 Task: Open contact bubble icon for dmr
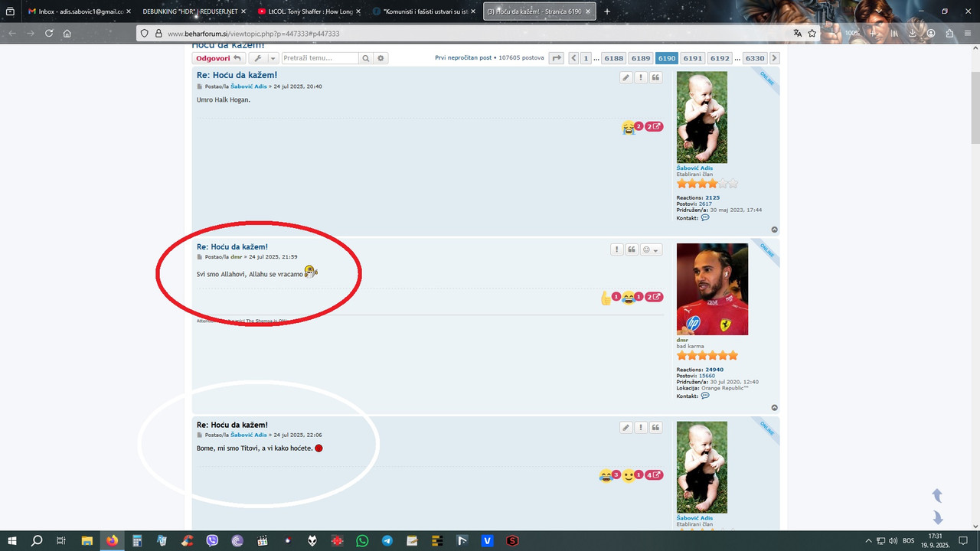coord(705,396)
